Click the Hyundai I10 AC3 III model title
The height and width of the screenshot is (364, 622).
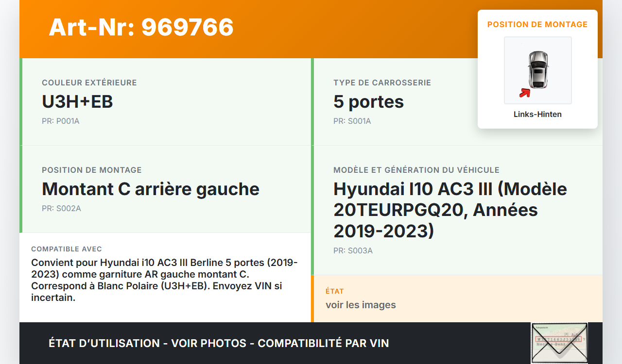click(x=450, y=210)
